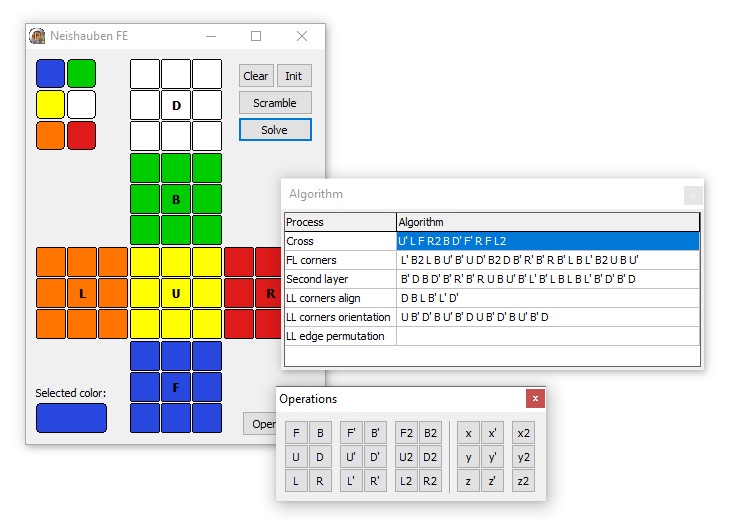The height and width of the screenshot is (531, 732).
Task: Close the Algorithm panel
Action: click(693, 195)
